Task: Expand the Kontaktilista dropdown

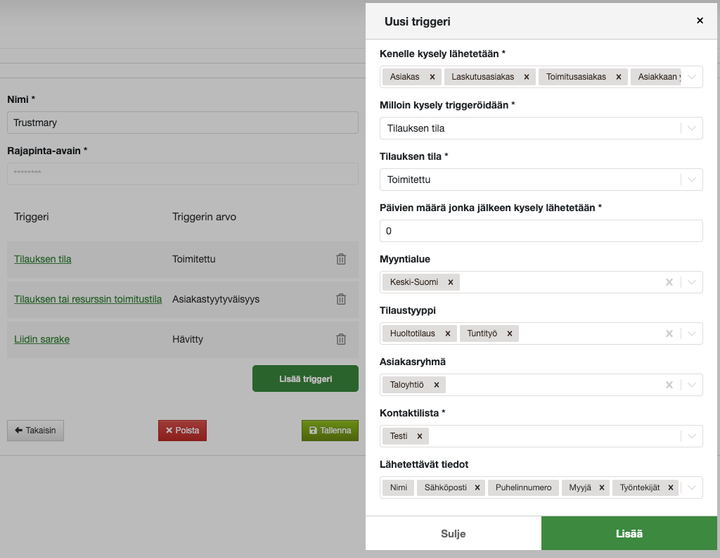Action: pyautogui.click(x=691, y=436)
